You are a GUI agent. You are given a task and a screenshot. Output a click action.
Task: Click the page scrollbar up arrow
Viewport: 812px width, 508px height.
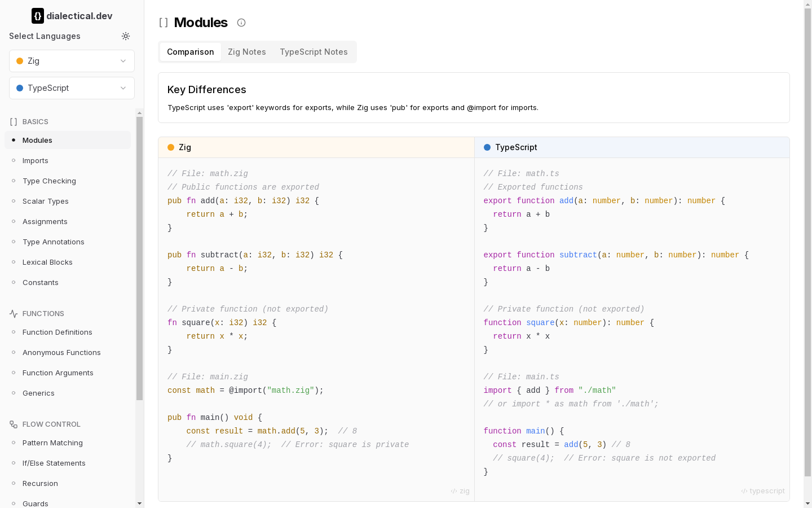[x=807, y=5]
